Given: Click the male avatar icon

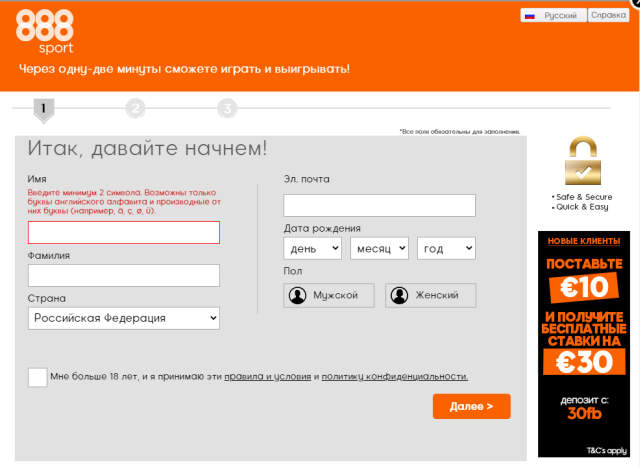Looking at the screenshot, I should point(298,295).
